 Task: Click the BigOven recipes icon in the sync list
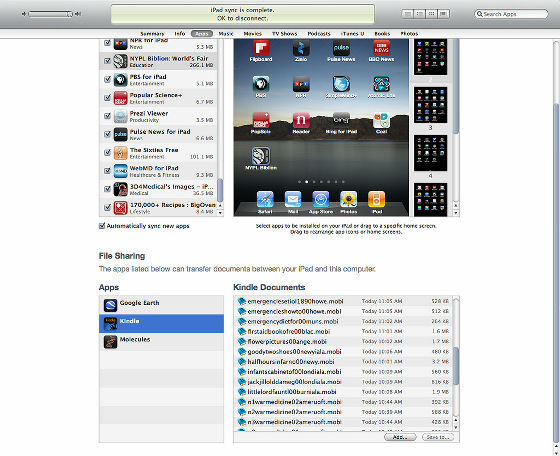[120, 208]
